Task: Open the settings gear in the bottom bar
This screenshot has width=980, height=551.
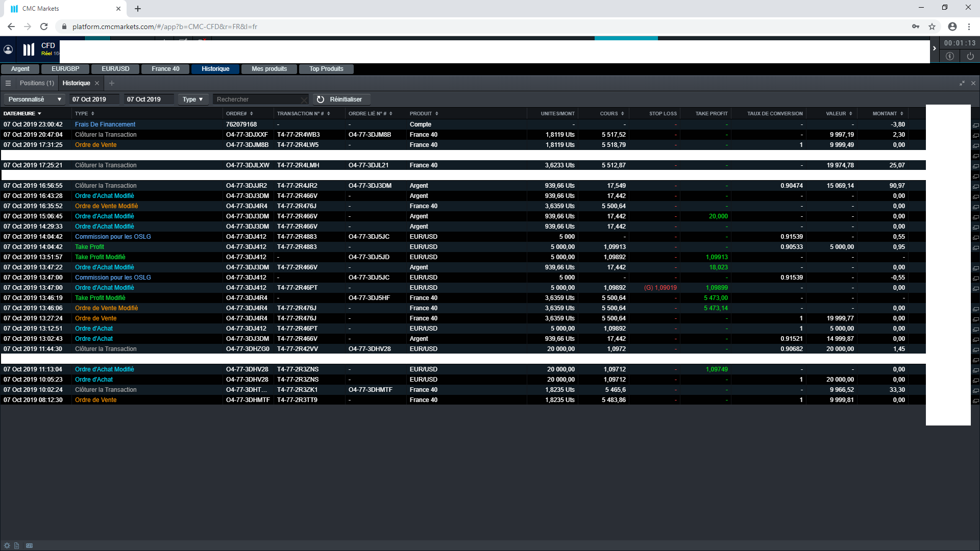Action: click(7, 545)
